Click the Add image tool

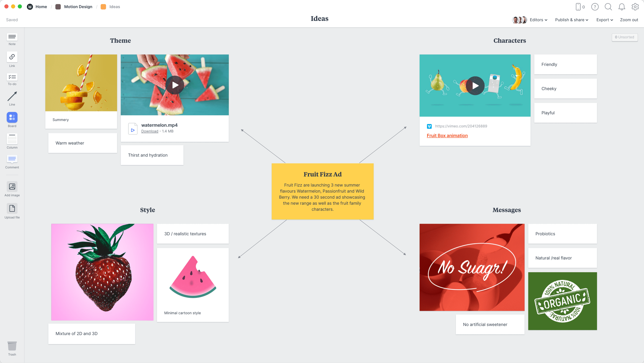tap(12, 189)
